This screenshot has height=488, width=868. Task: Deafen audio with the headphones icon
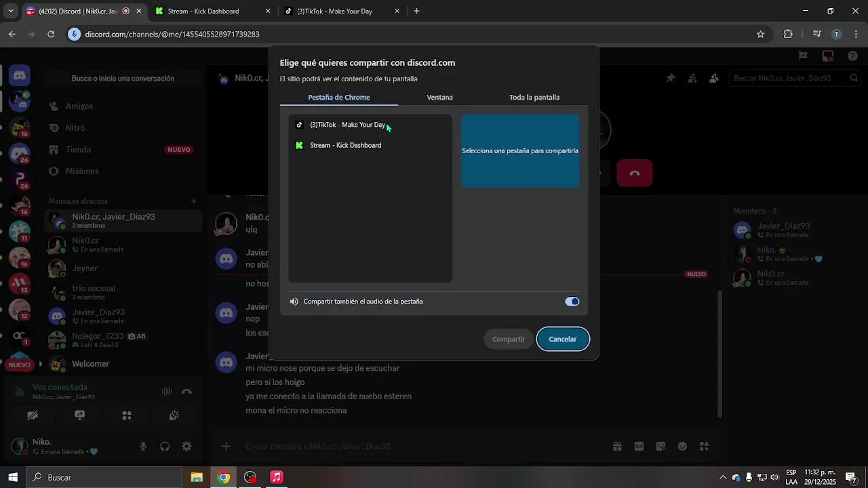[165, 447]
